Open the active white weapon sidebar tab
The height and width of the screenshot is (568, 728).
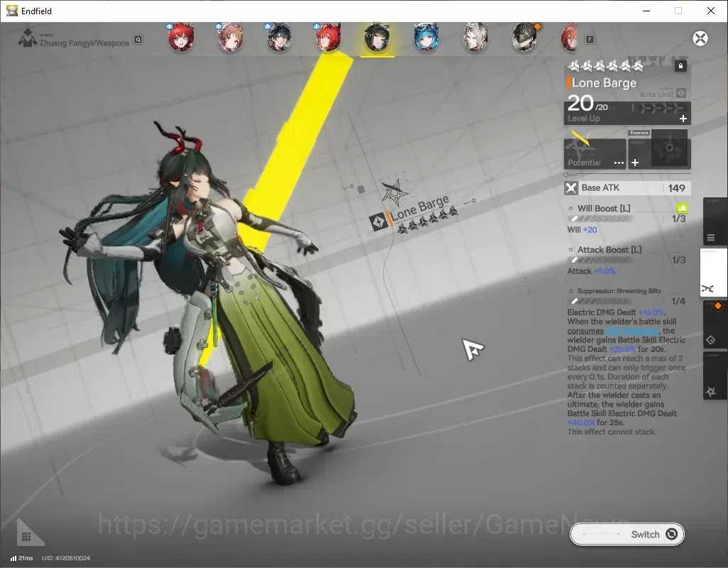(x=714, y=273)
